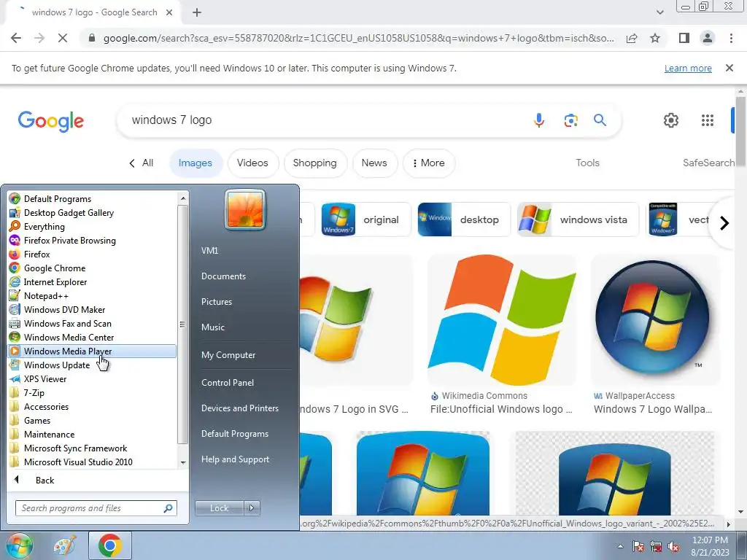Open Control Panel

click(x=228, y=382)
